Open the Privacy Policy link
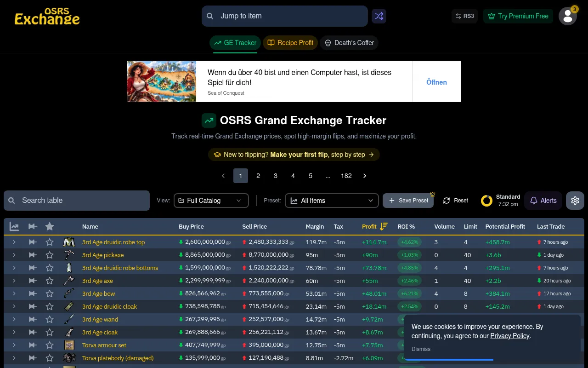The width and height of the screenshot is (588, 368). click(x=510, y=336)
